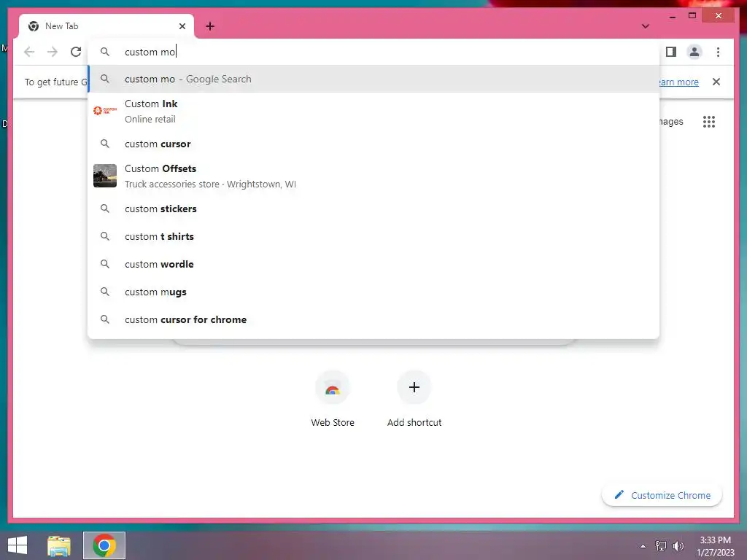This screenshot has width=747, height=560.
Task: Click the taskbar clock 3:33 PM
Action: (715, 545)
